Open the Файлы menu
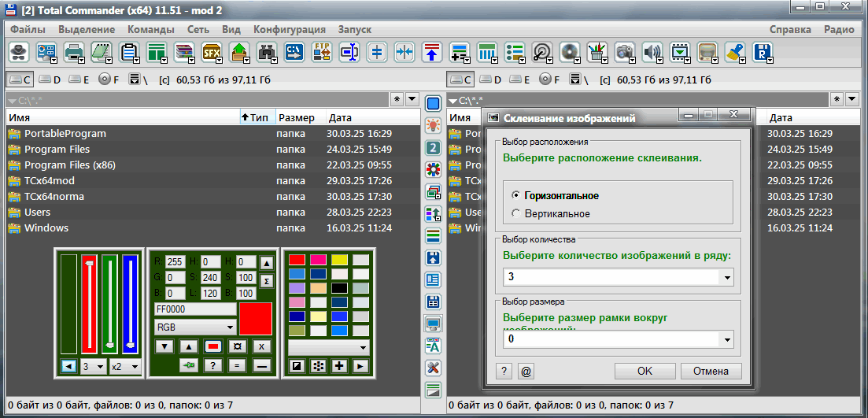The width and height of the screenshot is (868, 418). (x=28, y=30)
